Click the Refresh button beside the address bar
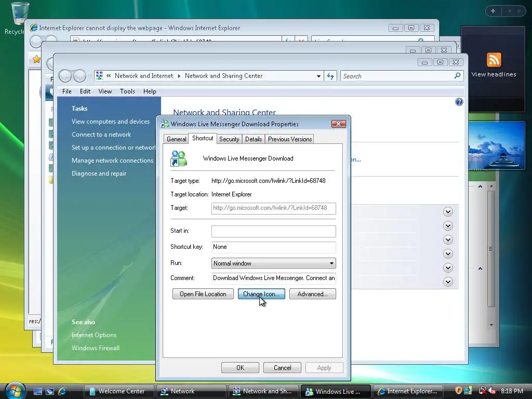Image resolution: width=532 pixels, height=399 pixels. point(330,76)
